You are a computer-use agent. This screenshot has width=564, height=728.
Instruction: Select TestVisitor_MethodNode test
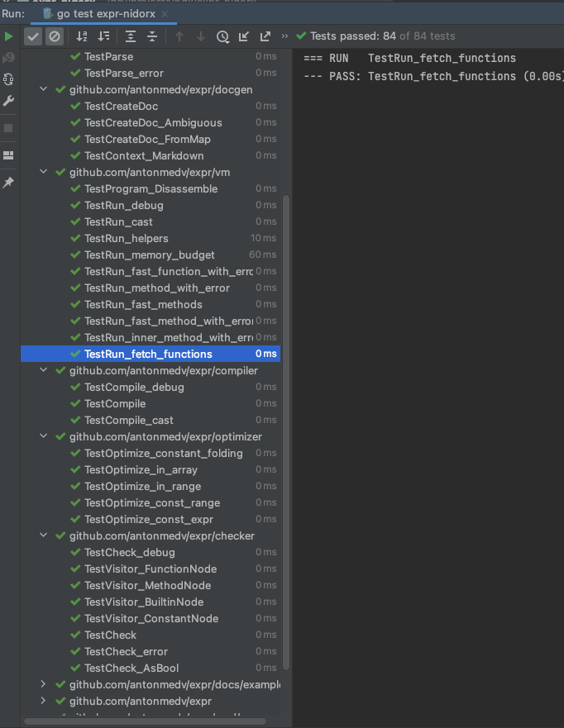pos(151,586)
